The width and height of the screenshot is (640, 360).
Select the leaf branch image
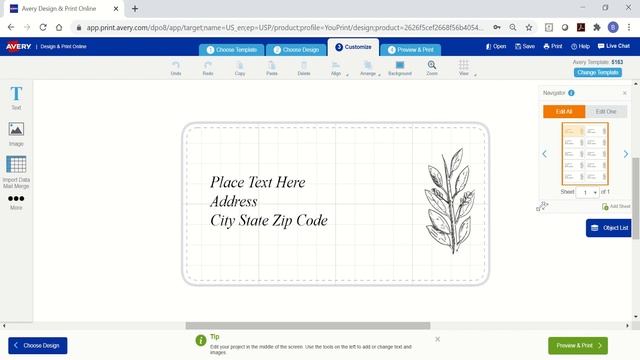(x=451, y=201)
